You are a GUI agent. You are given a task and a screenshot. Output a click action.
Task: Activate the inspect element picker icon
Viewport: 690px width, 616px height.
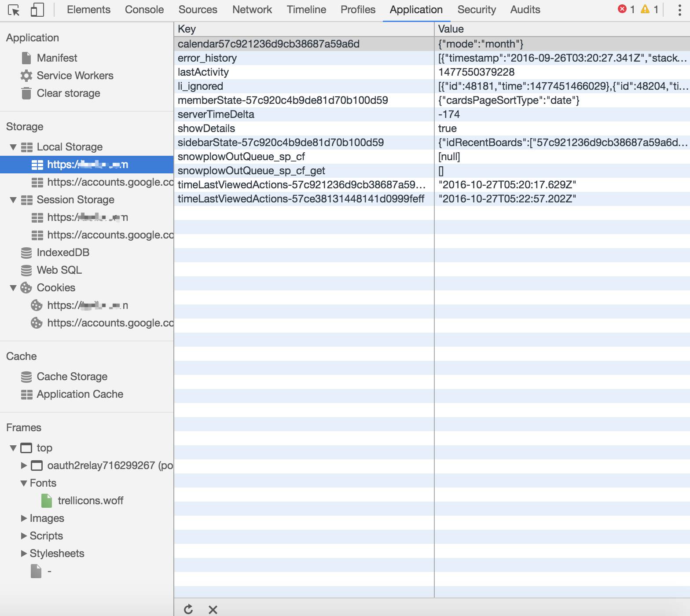point(14,10)
